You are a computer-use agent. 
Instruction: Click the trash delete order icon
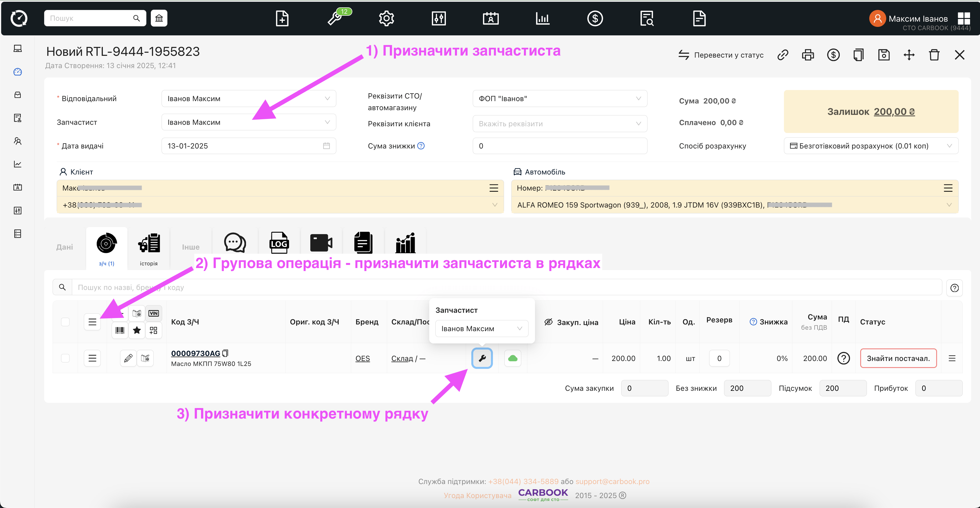[x=934, y=55]
